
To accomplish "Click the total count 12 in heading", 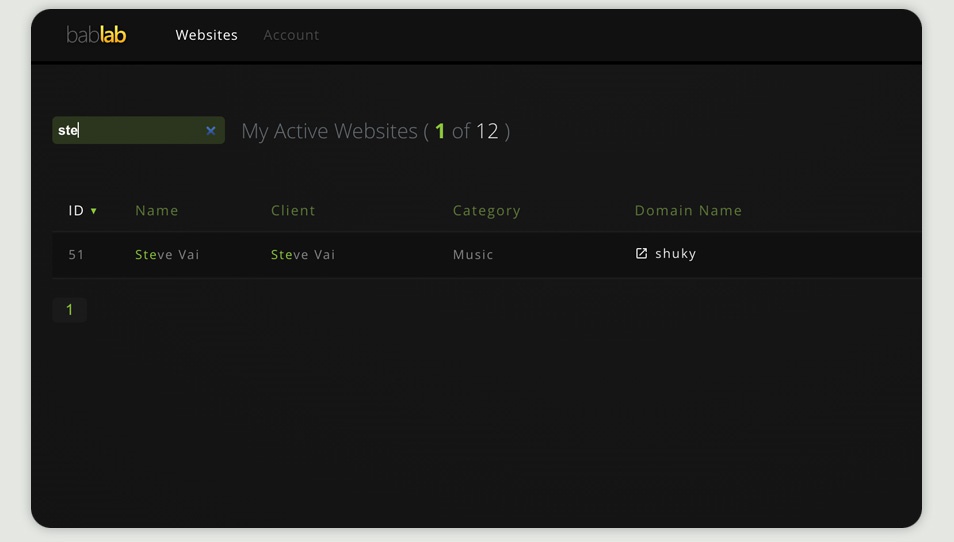I will tap(486, 131).
